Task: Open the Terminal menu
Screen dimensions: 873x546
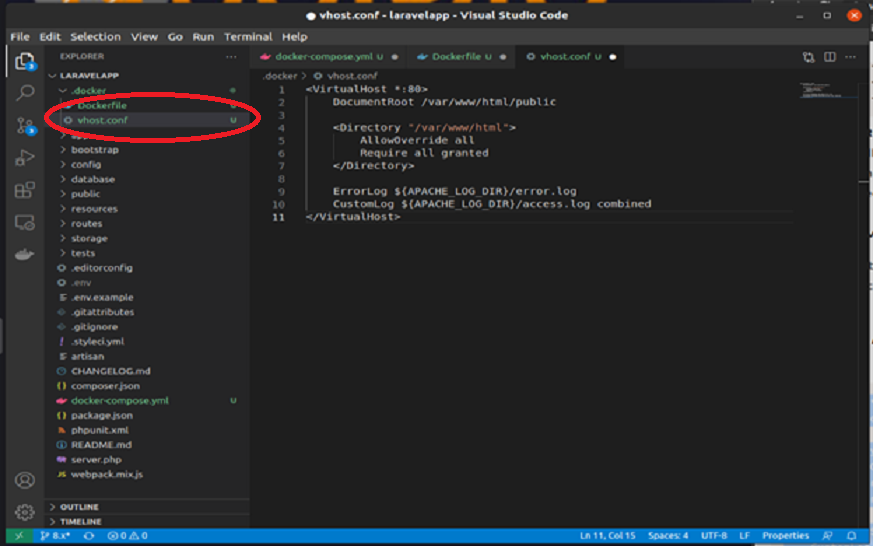Action: (x=248, y=37)
